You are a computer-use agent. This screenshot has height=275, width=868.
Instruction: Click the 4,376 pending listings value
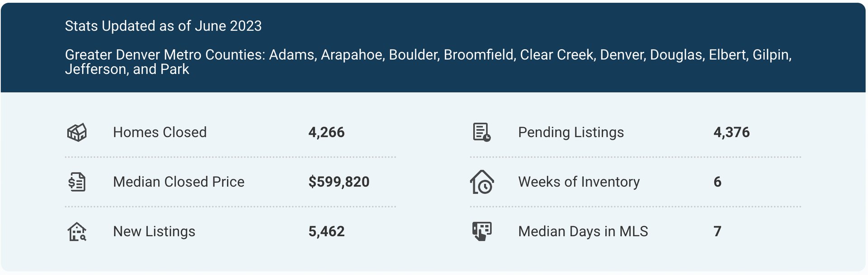pos(731,132)
